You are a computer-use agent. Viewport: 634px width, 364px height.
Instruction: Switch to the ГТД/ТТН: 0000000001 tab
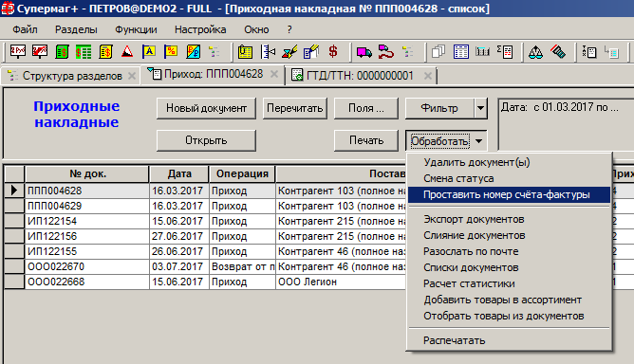point(360,76)
